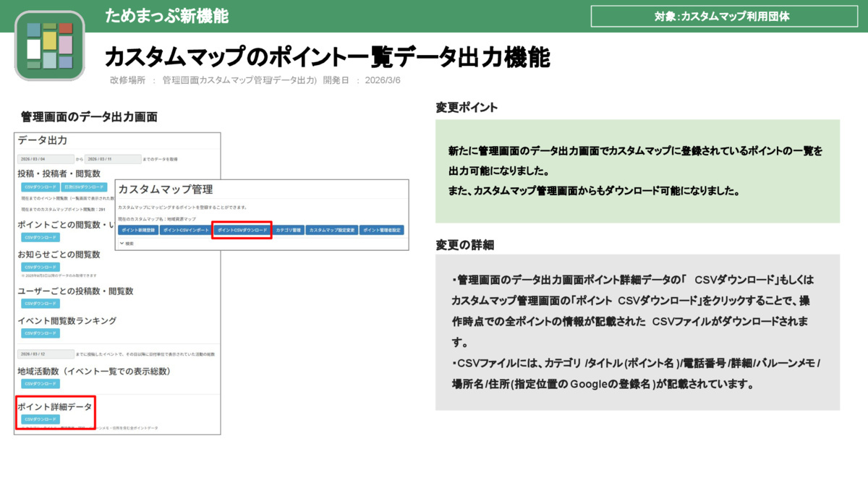
Task: Click the イベント閲覧数ランキング heading
Action: 67,320
